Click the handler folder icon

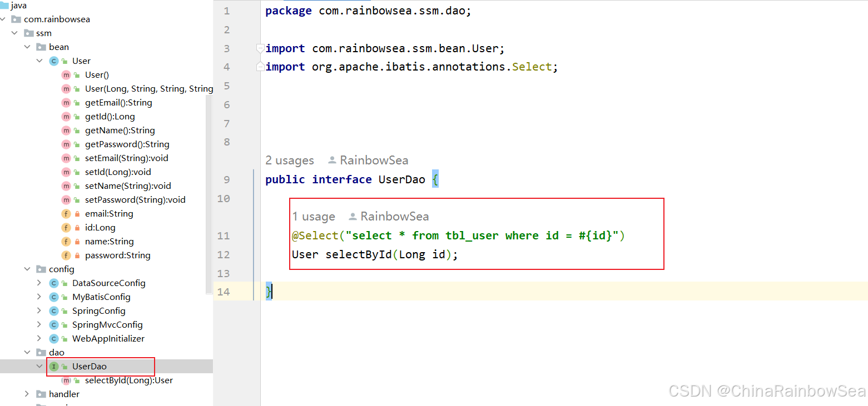point(41,394)
